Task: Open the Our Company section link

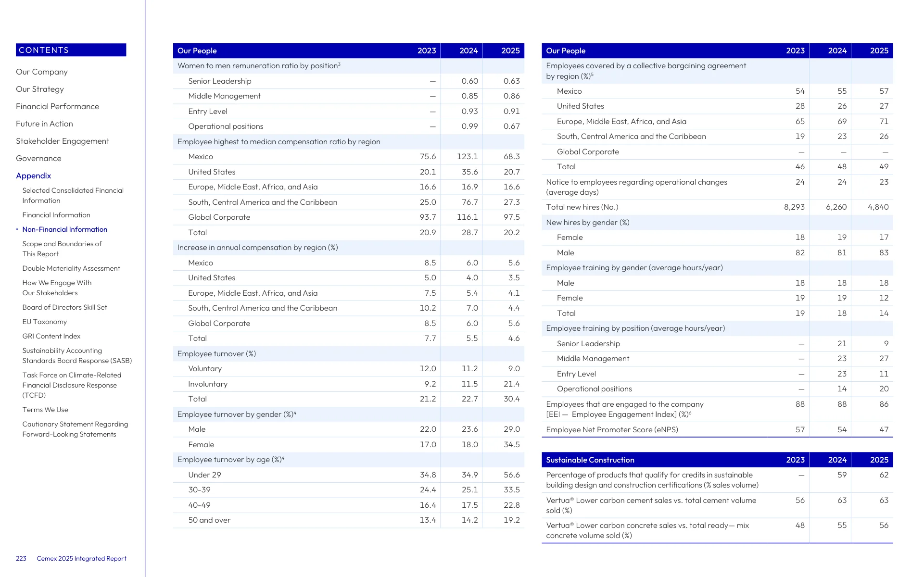Action: (x=42, y=72)
